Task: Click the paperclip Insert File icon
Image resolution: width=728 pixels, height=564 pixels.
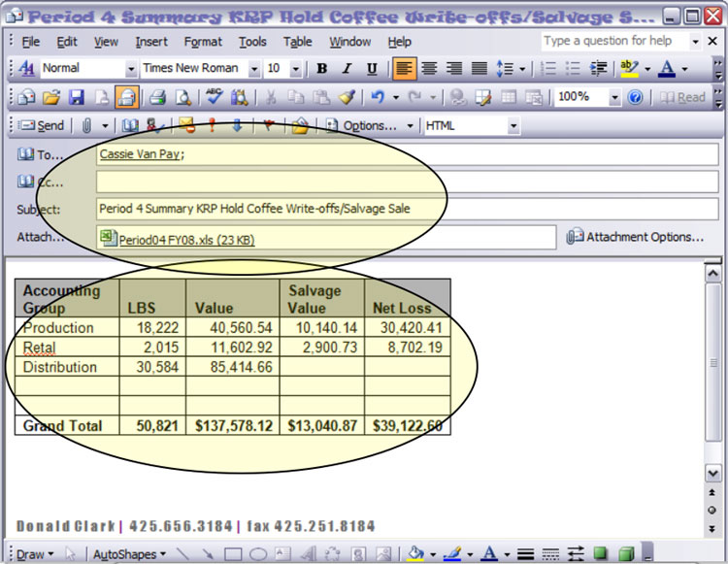Action: pyautogui.click(x=86, y=126)
